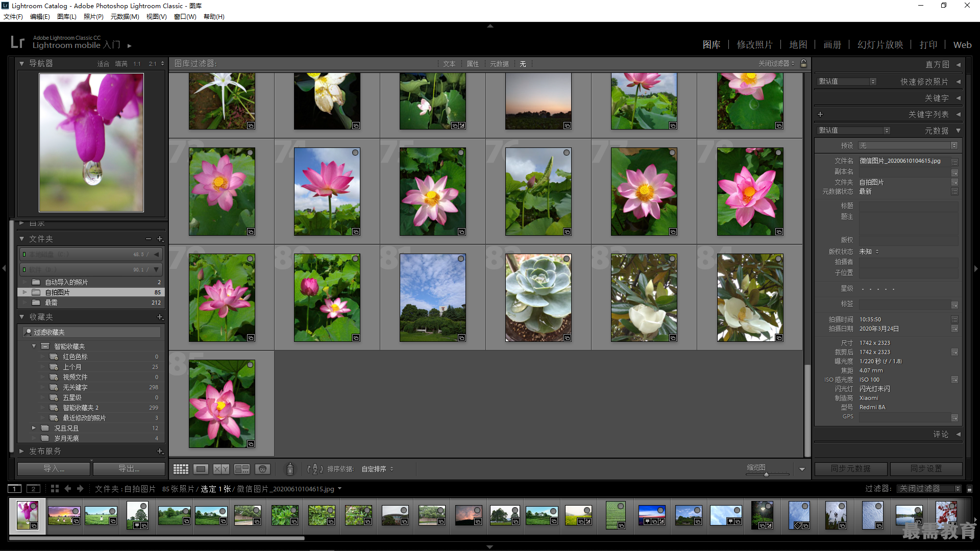Hide right panel with edge arrow
980x551 pixels.
(x=976, y=268)
